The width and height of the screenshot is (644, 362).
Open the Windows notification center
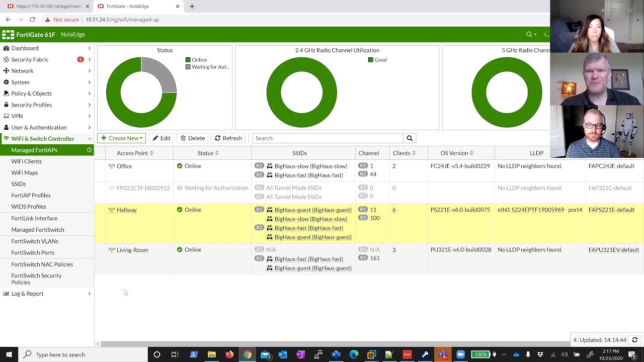pos(632,354)
